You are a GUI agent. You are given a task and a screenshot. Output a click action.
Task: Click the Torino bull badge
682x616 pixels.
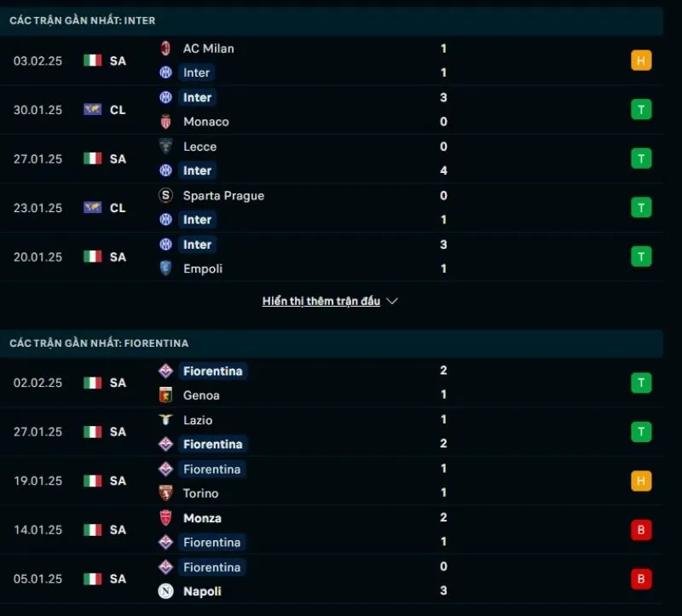click(167, 493)
